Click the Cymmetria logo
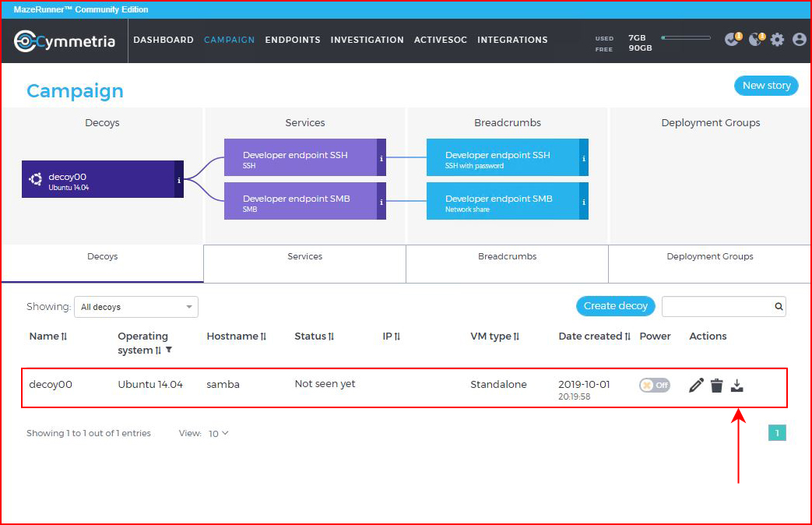Image resolution: width=812 pixels, height=525 pixels. click(64, 41)
